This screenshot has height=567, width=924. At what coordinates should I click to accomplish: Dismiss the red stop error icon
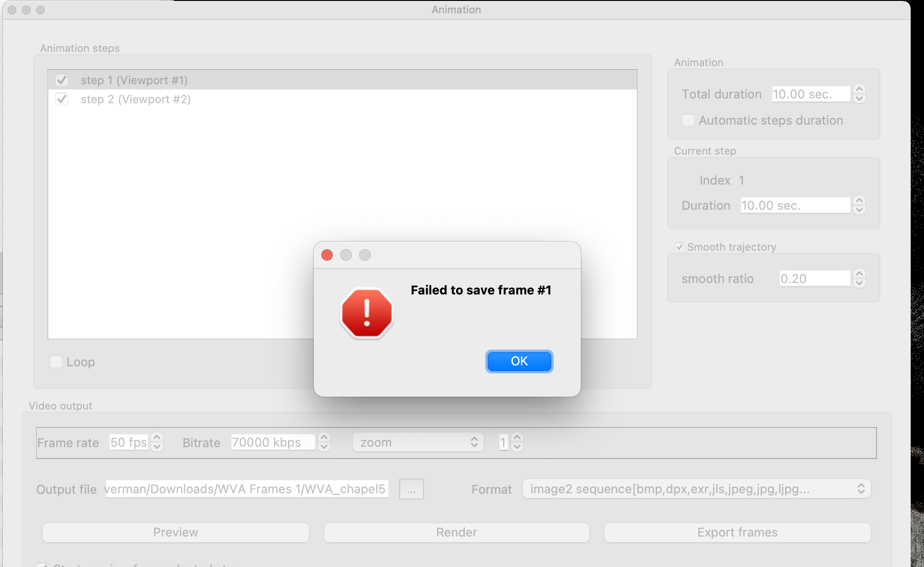point(366,312)
